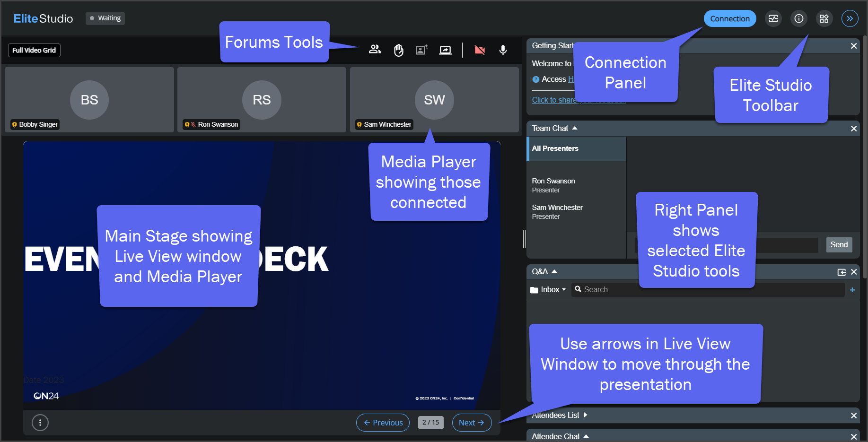Open the media stats icon beside Connection
The width and height of the screenshot is (868, 442).
tap(773, 18)
